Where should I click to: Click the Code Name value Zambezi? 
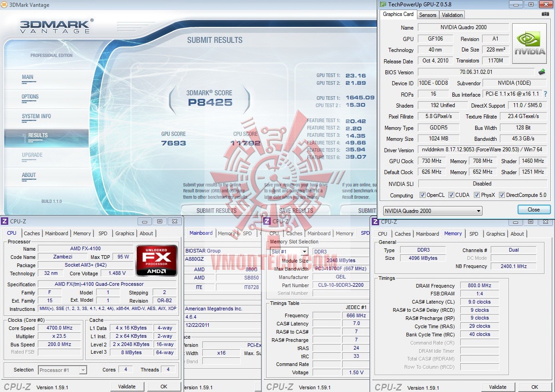click(x=62, y=257)
